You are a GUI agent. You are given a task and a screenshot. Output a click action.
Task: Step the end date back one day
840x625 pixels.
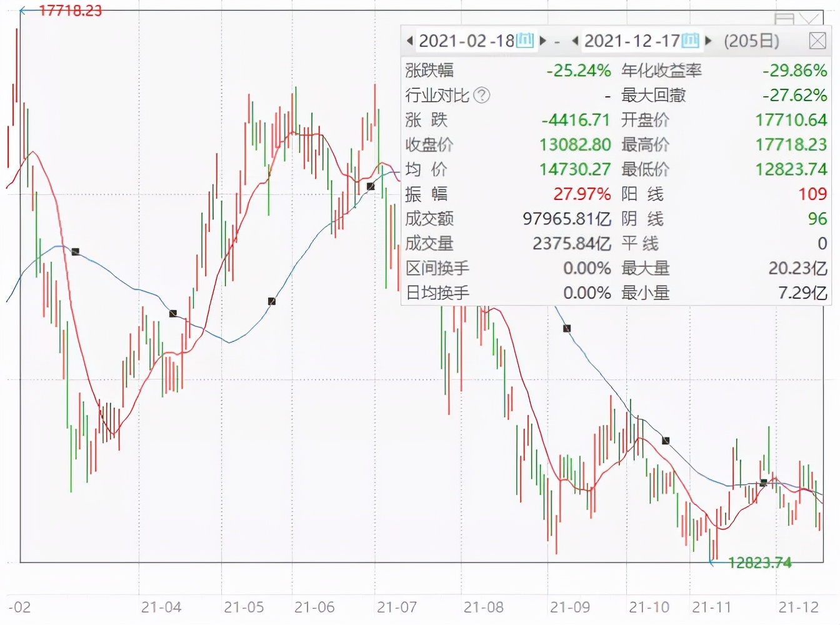click(x=575, y=41)
